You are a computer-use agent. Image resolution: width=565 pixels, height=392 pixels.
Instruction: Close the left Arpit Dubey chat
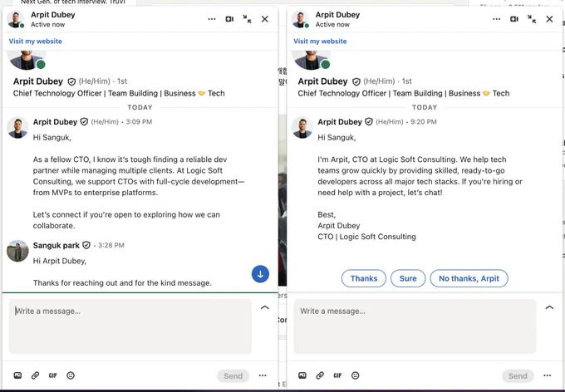point(265,19)
